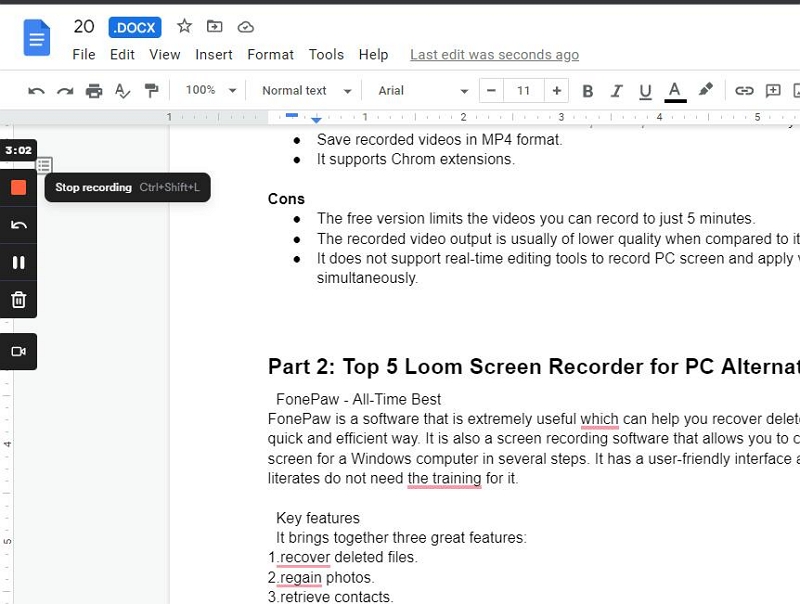Click the Redo arrow
This screenshot has height=604, width=800.
(65, 91)
